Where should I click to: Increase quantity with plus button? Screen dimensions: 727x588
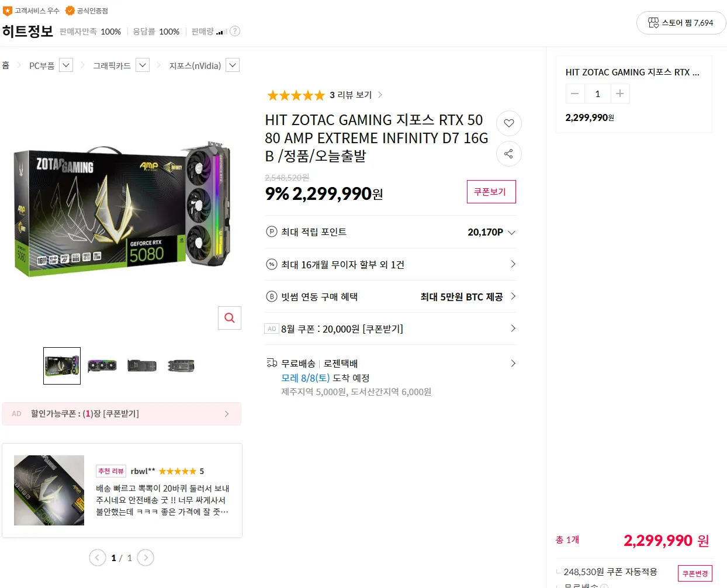(x=620, y=94)
